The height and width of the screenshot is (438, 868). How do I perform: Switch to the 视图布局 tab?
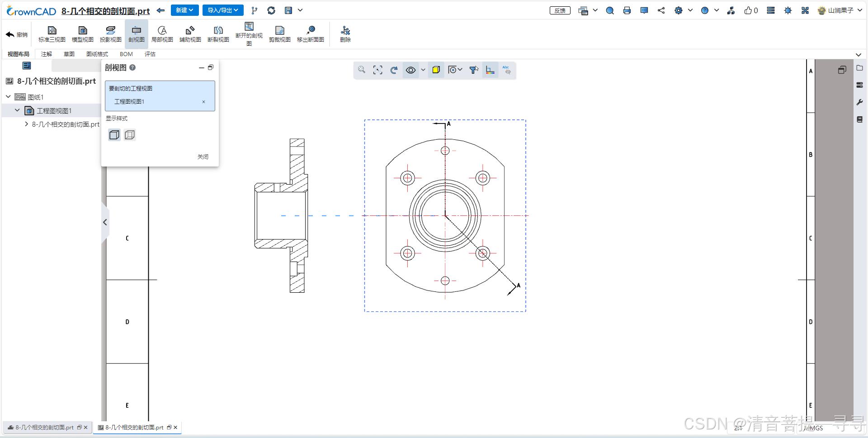[19, 54]
